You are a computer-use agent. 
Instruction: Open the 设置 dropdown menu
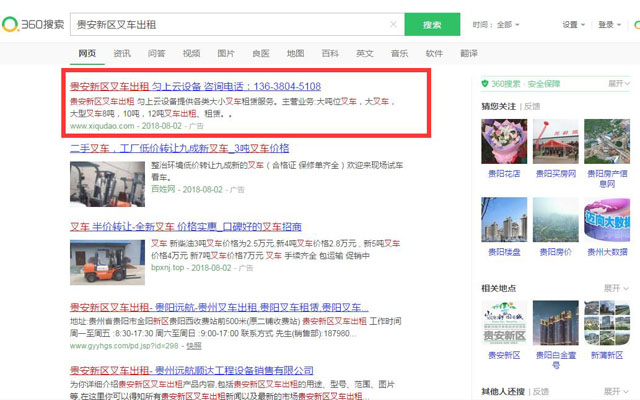click(x=573, y=24)
